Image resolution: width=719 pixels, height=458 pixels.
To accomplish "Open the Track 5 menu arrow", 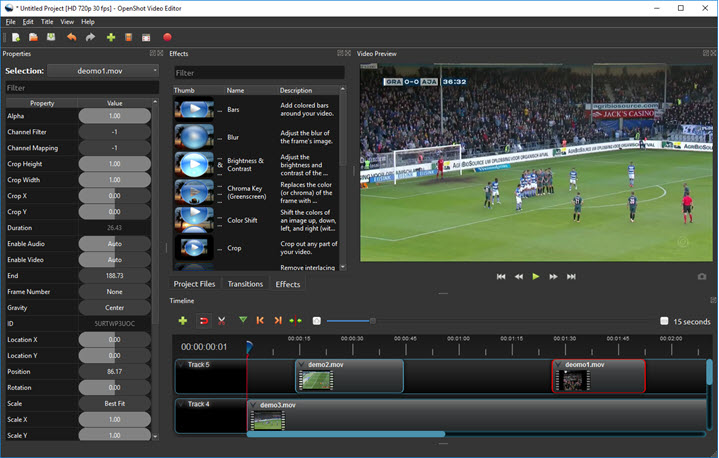I will [182, 365].
